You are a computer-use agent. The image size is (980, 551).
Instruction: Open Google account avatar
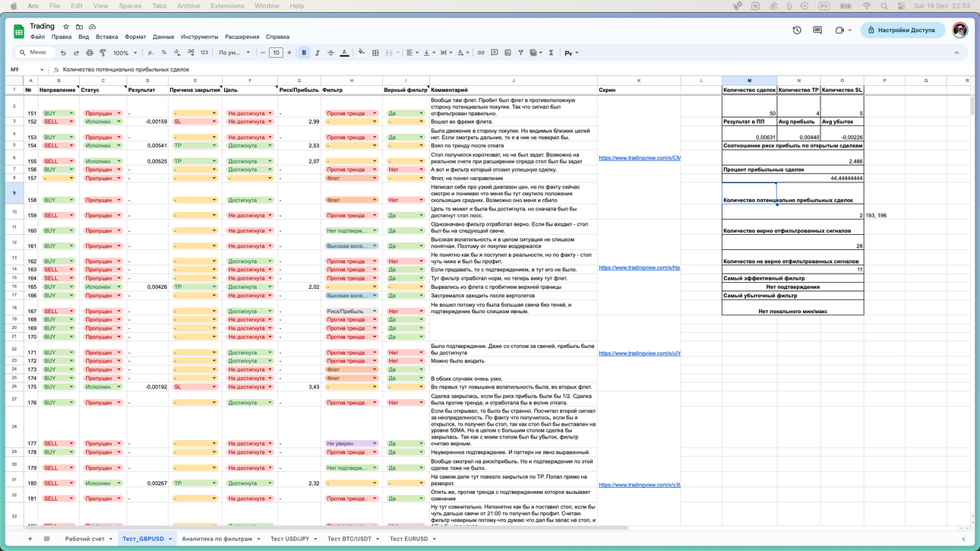point(960,30)
